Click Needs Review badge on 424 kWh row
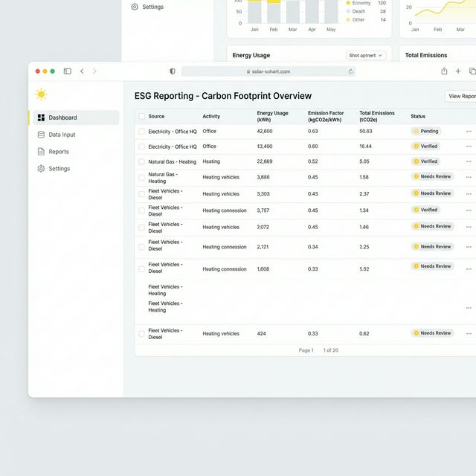The width and height of the screenshot is (476, 476). click(x=432, y=333)
